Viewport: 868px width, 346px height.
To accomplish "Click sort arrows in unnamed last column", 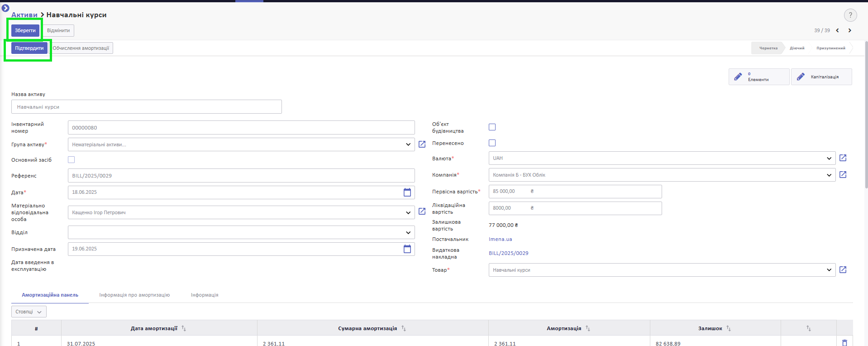I will point(809,328).
